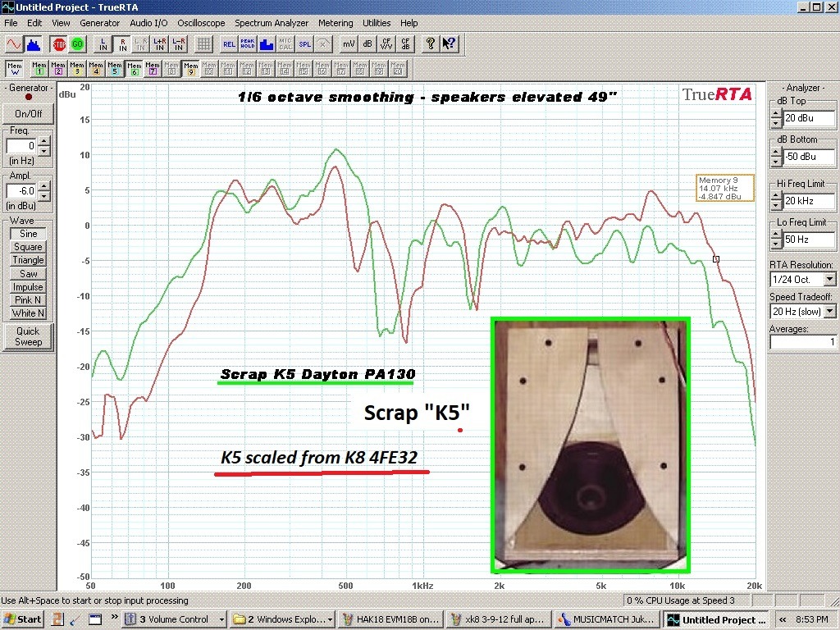Open help with the question mark icon

click(x=430, y=44)
